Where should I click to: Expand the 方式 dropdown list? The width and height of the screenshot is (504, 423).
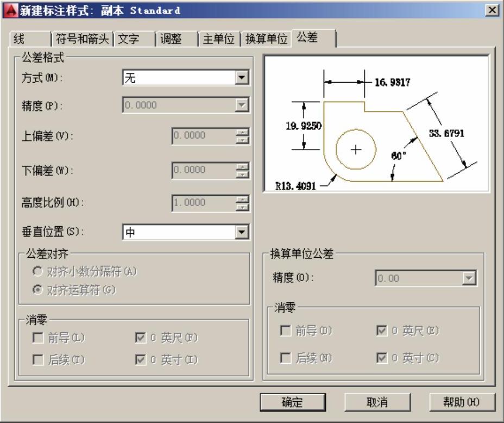tap(241, 78)
